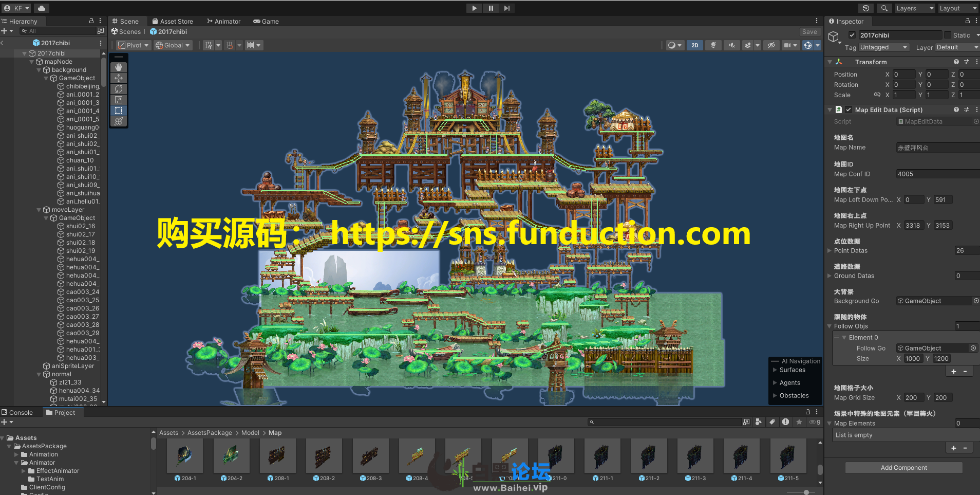Click the grid snapping icon in the Scene toolbar
Image resolution: width=980 pixels, height=495 pixels.
(230, 45)
